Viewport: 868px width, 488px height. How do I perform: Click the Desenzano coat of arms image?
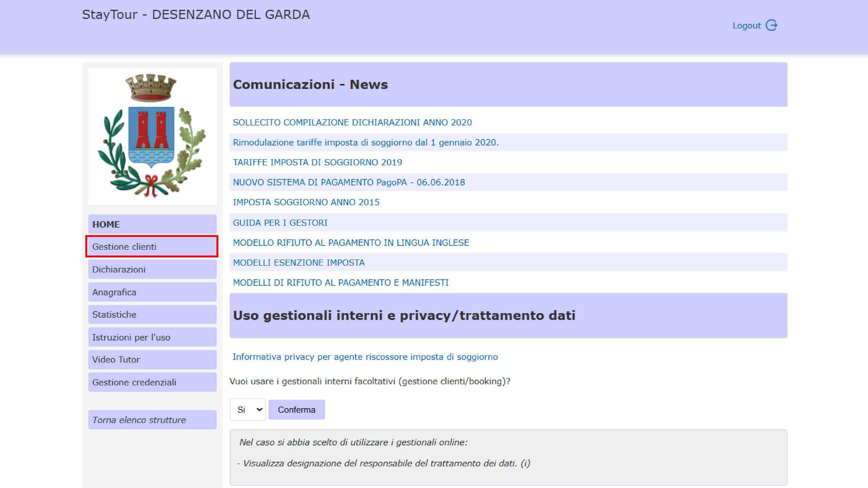point(152,136)
